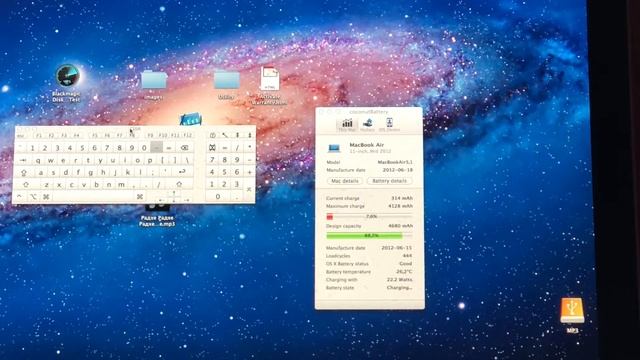Click the MacBook Air title in coconutBattery

(367, 145)
